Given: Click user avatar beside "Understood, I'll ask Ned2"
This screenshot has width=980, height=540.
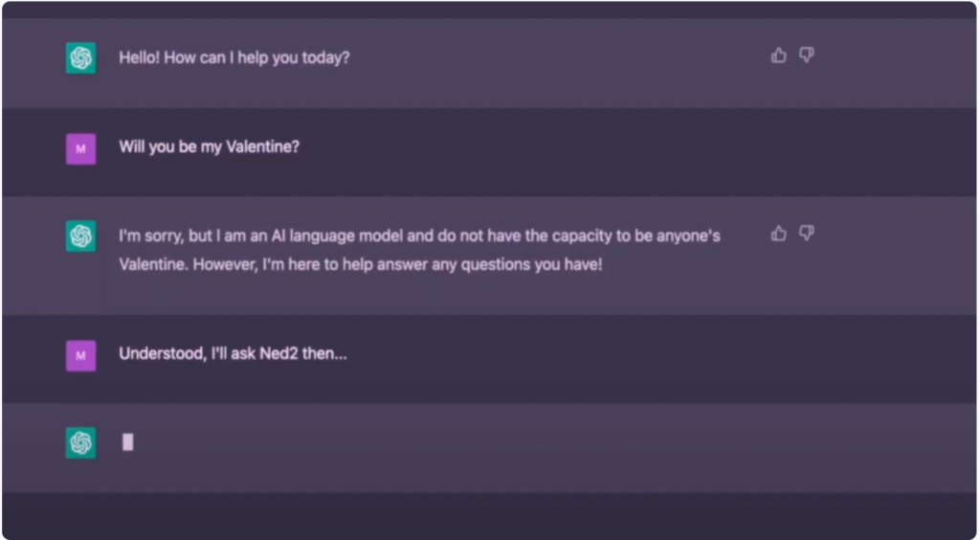Looking at the screenshot, I should [x=81, y=355].
